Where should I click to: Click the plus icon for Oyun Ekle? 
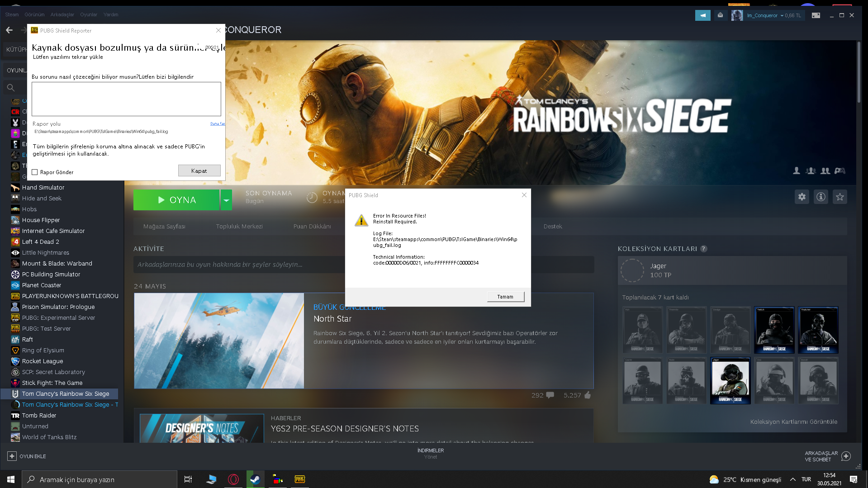[x=12, y=456]
